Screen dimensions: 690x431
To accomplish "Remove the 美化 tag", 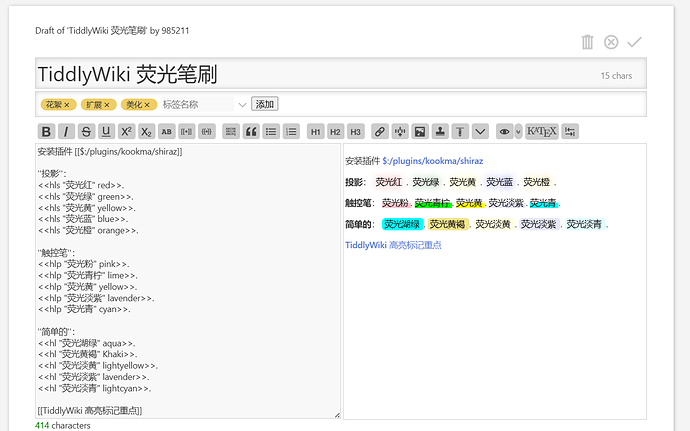I will coord(147,105).
